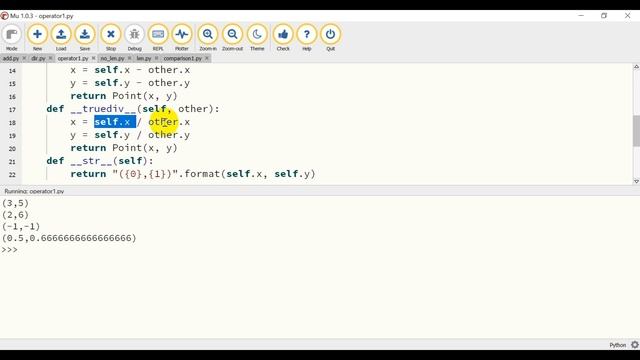Screen dimensions: 640x360
Task: Click line number 17 in the gutter
Action: [x=12, y=109]
